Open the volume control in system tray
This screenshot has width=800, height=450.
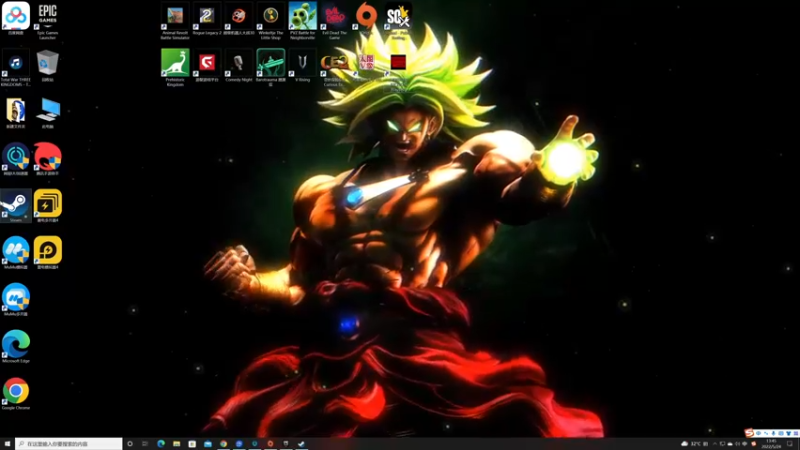(737, 444)
